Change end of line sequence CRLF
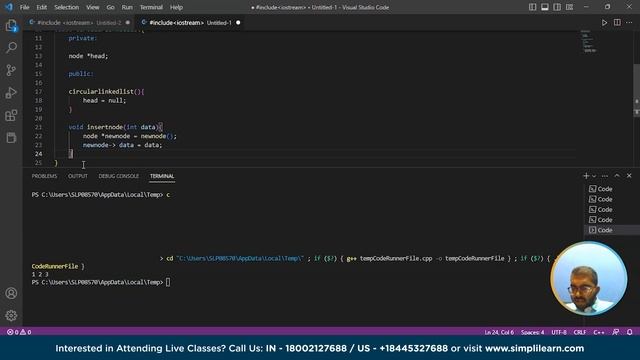The width and height of the screenshot is (640, 360). tap(580, 332)
